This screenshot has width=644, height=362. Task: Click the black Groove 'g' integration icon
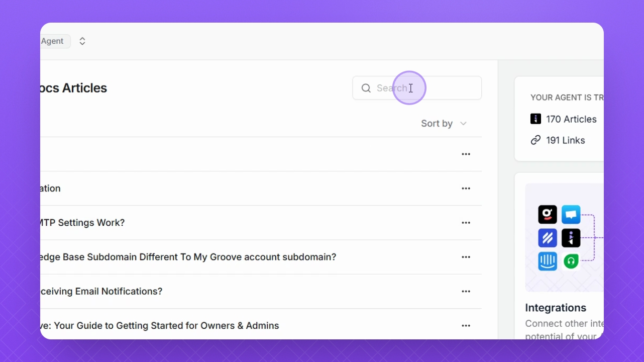coord(548,215)
